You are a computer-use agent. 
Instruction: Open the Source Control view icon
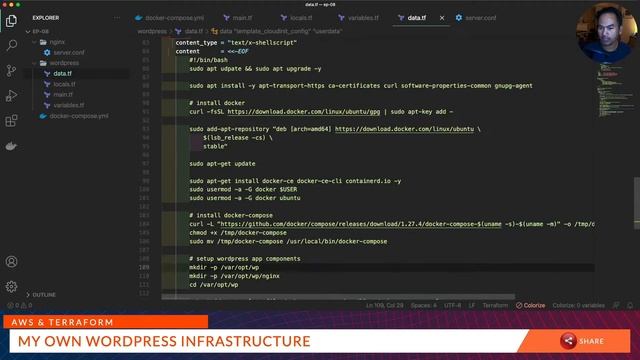11,71
